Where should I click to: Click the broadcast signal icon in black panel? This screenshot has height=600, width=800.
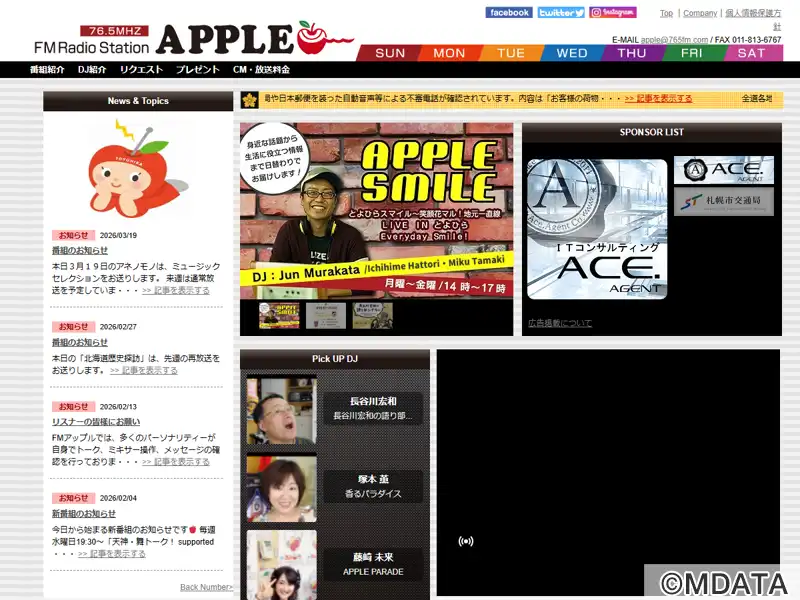(465, 541)
